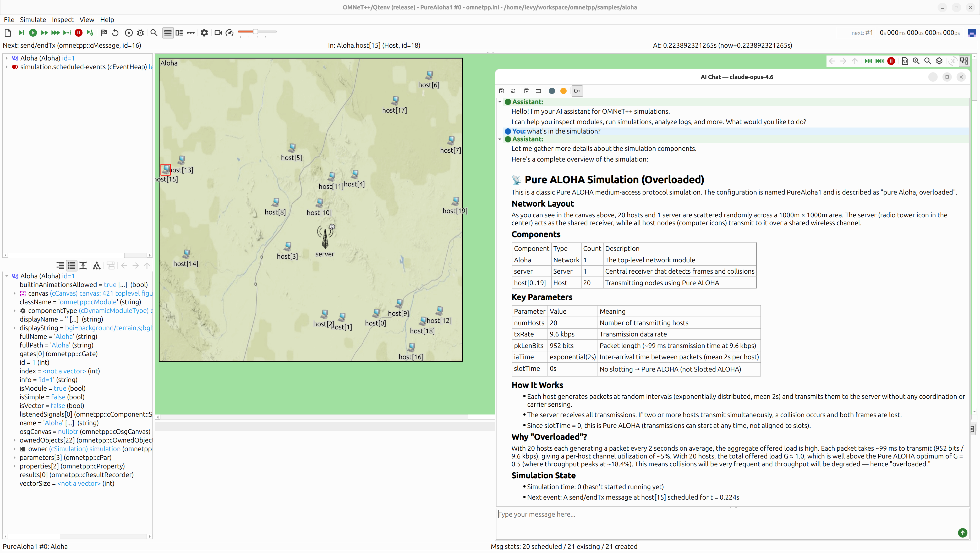980x553 pixels.
Task: Open the cDynamicModuleType object link
Action: [x=113, y=311]
